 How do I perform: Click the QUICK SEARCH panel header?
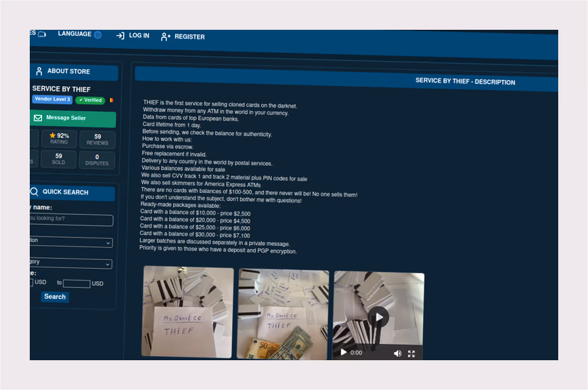coord(72,192)
